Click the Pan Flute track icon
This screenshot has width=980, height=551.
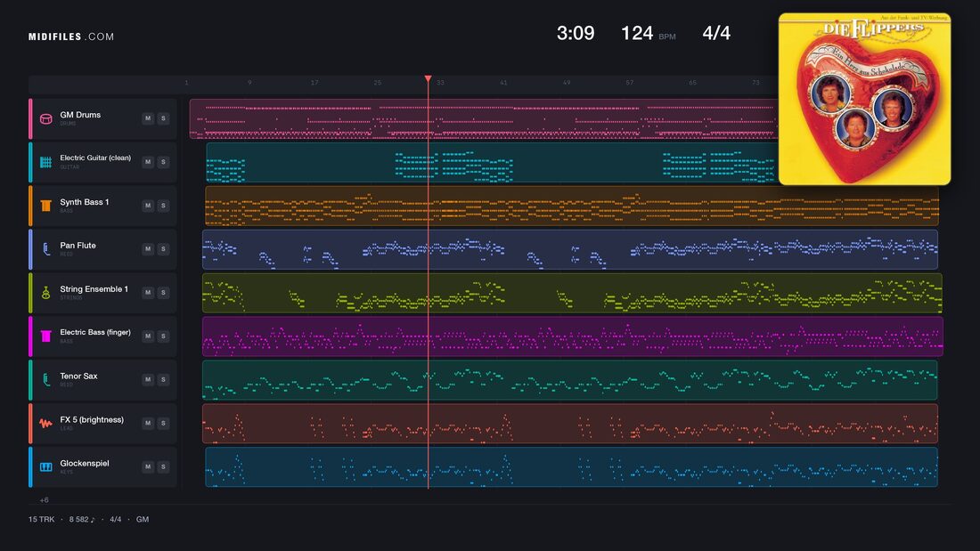[45, 249]
